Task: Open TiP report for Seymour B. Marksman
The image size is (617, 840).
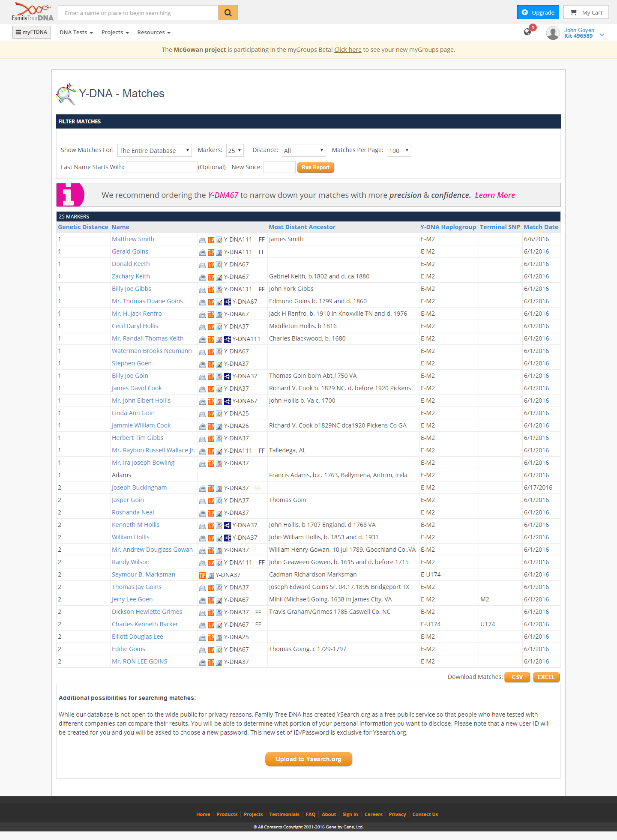Action: pos(202,575)
